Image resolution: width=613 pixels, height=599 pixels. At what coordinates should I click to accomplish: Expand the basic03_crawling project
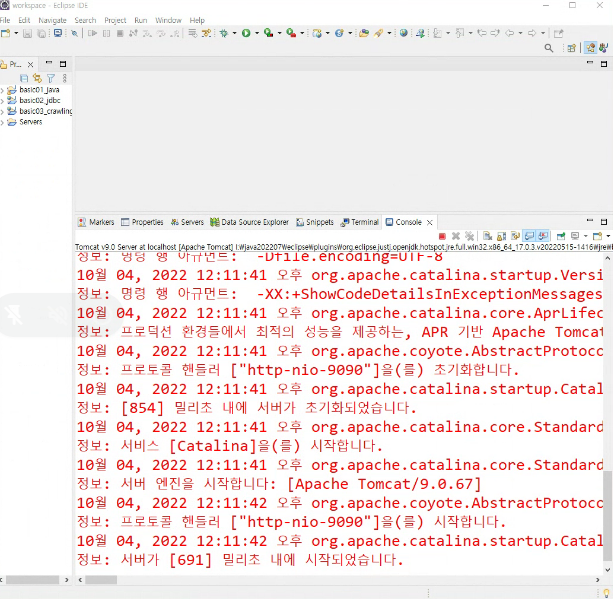click(x=2, y=112)
